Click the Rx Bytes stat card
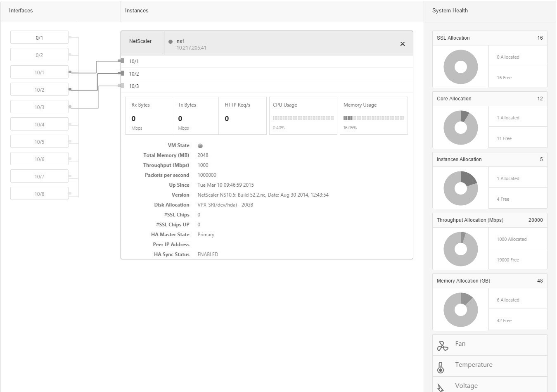Viewport: 557px width, 392px height. click(149, 116)
